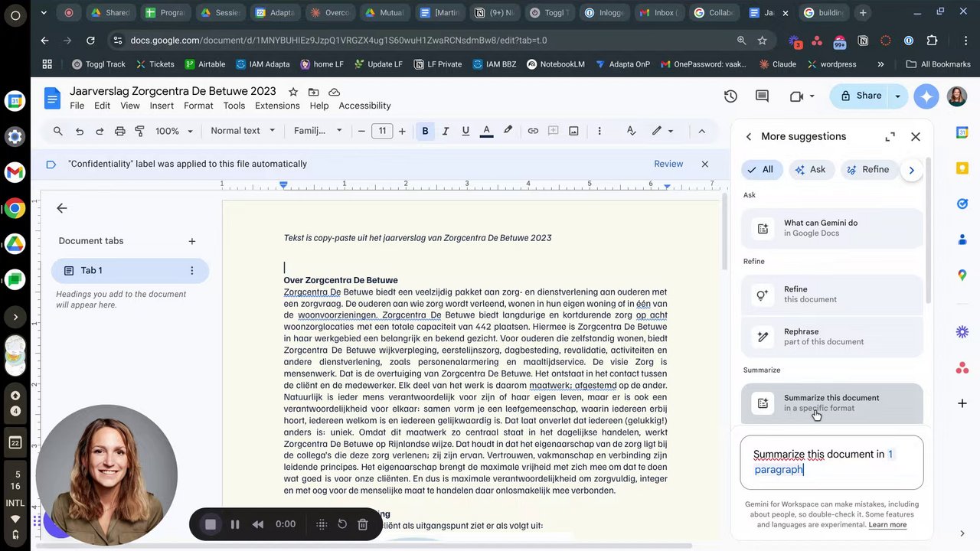Open the Format menu
980x551 pixels.
[x=198, y=106]
